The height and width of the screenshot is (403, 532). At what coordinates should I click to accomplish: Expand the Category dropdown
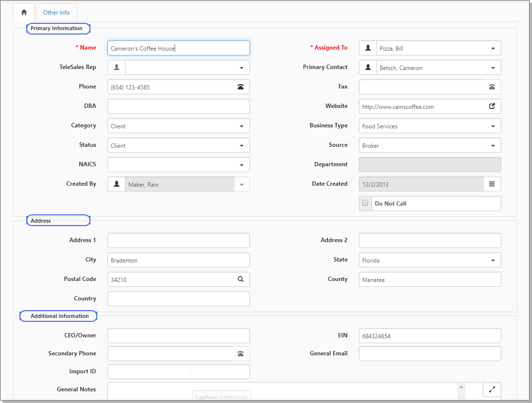[242, 126]
